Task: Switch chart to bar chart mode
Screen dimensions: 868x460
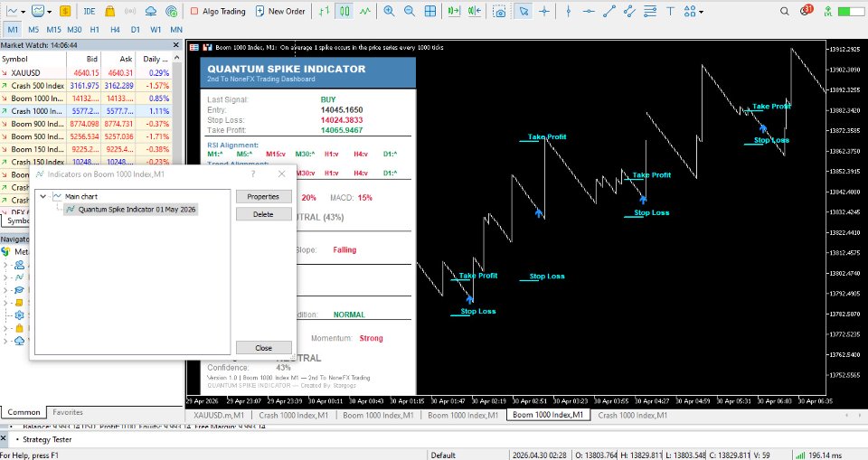Action: pos(325,11)
